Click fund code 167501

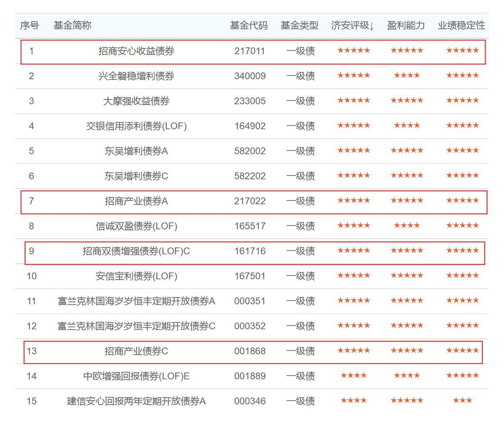click(250, 276)
